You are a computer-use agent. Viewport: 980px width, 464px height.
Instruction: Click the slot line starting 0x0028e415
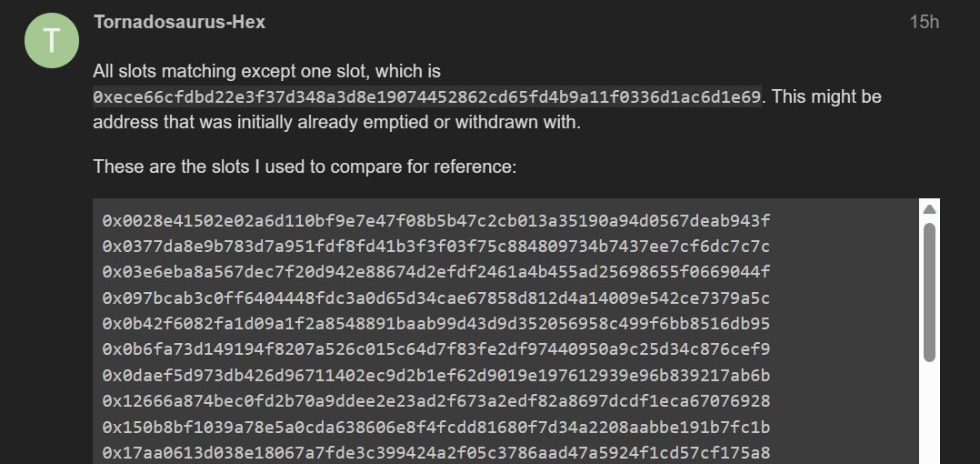point(436,221)
